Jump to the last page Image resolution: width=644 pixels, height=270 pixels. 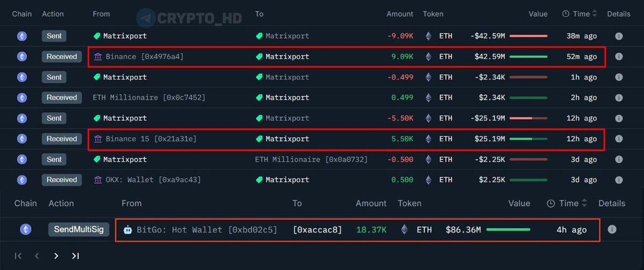75,256
